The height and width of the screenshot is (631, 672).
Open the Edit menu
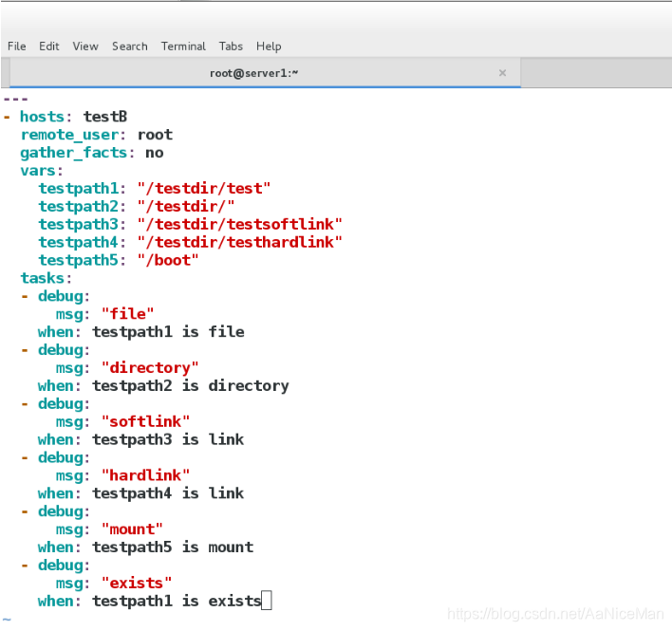click(48, 46)
